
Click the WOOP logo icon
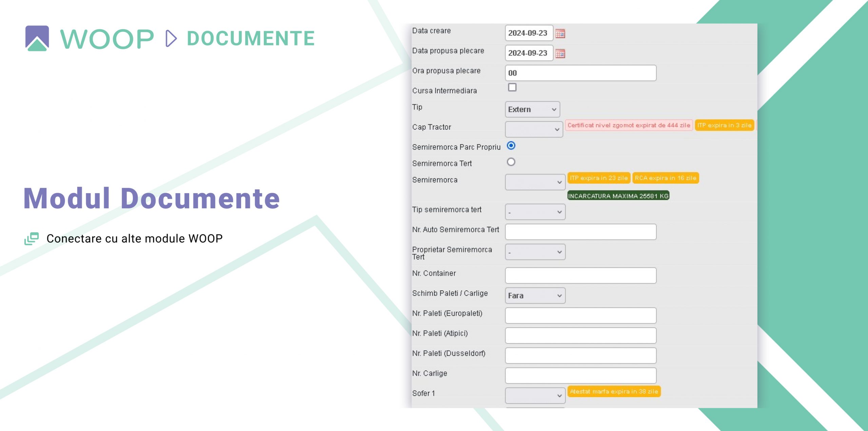(x=37, y=38)
